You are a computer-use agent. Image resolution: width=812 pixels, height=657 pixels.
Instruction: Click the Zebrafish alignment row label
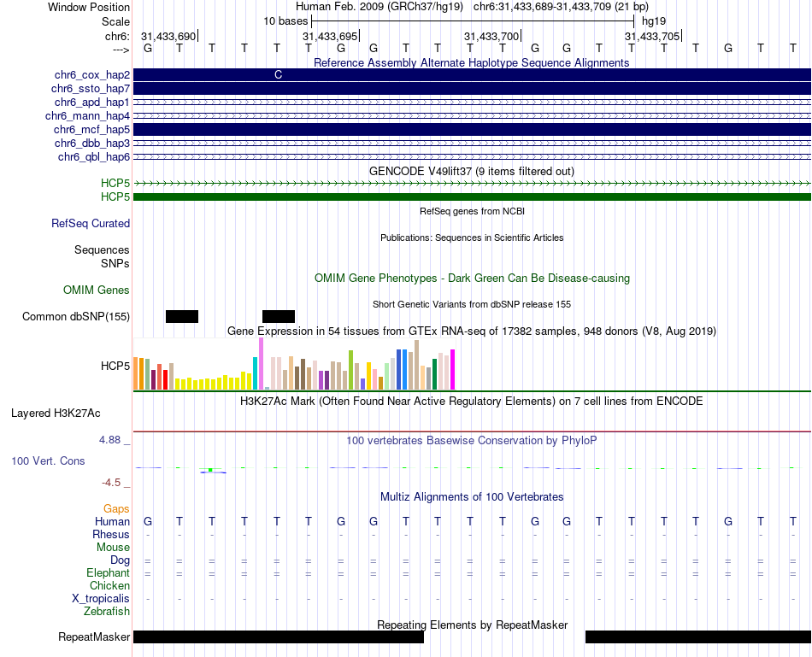(x=107, y=612)
